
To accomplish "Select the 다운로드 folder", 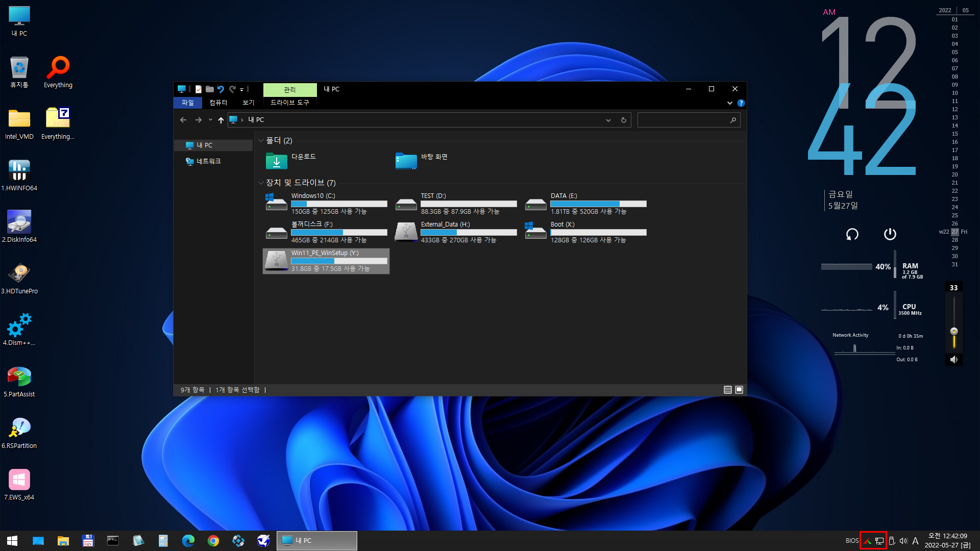I will (326, 161).
